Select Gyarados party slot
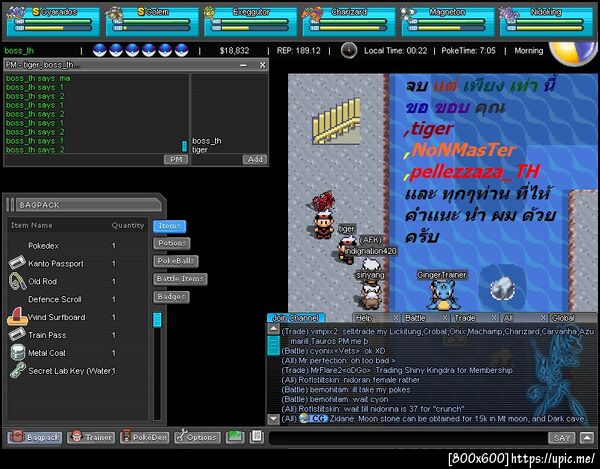The height and width of the screenshot is (469, 600). click(x=53, y=21)
